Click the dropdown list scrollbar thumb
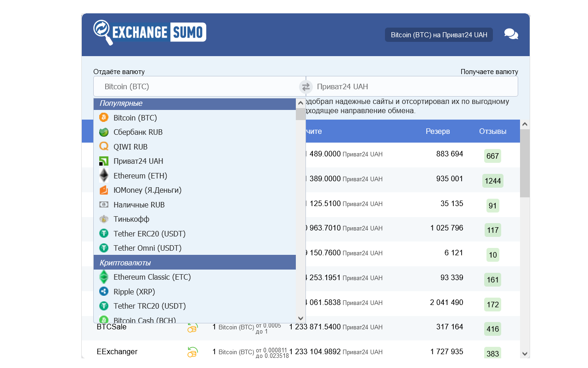This screenshot has height=368, width=588. (301, 114)
